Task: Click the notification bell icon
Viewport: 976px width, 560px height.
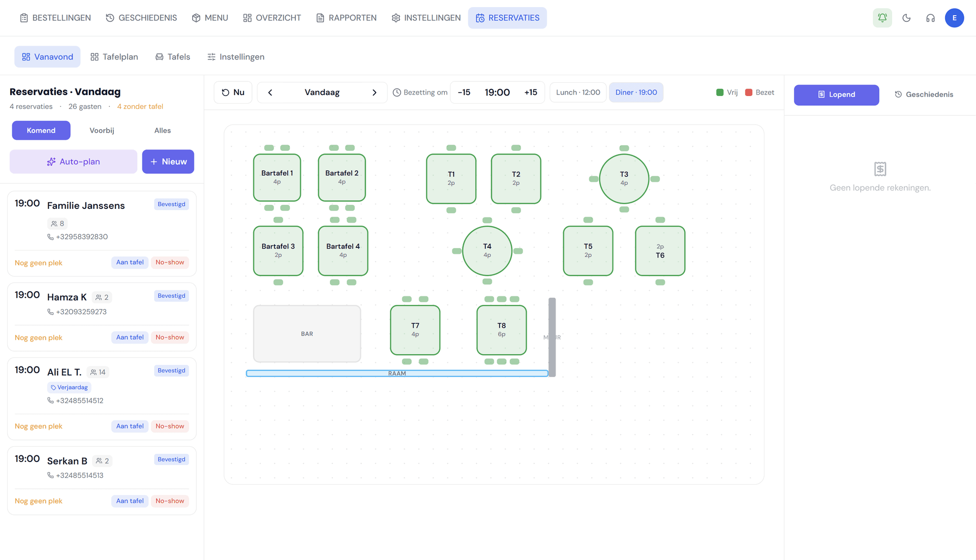Action: [882, 18]
